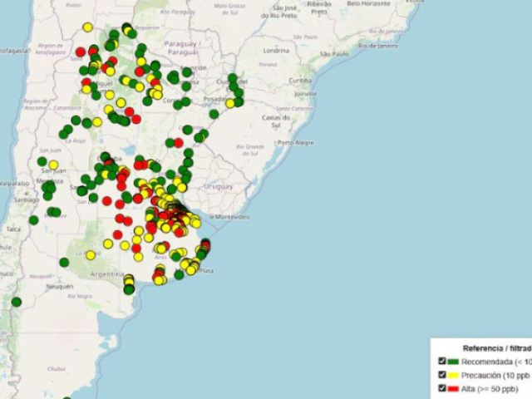Select the yellow marker on the La Pampa label
This screenshot has height=399, width=532.
click(x=91, y=255)
